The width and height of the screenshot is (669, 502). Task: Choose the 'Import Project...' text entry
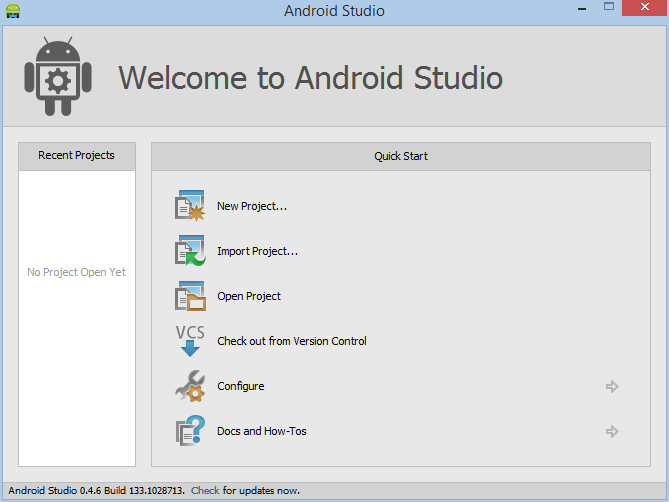click(257, 251)
